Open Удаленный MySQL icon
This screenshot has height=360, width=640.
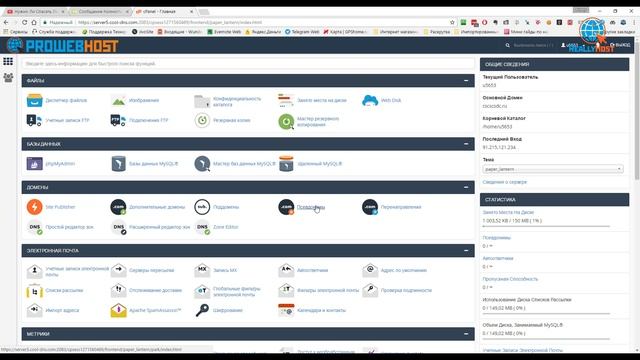[286, 164]
